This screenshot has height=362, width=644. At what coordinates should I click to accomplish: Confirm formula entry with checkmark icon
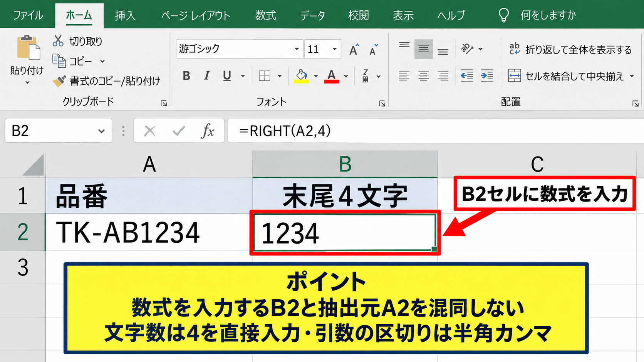pos(179,131)
